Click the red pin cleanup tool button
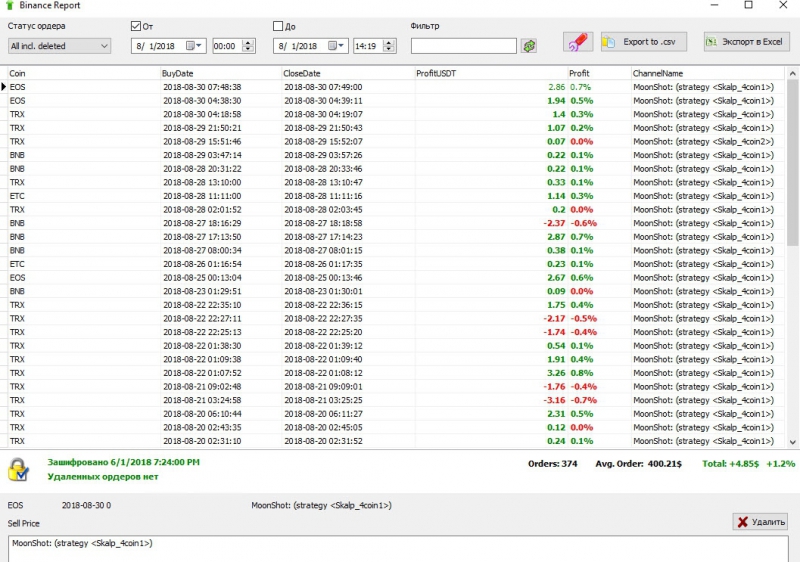 coord(578,42)
